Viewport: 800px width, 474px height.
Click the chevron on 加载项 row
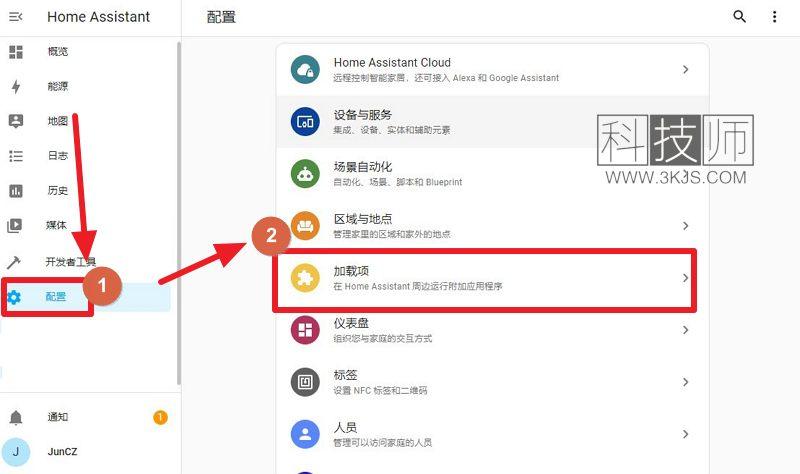(686, 278)
